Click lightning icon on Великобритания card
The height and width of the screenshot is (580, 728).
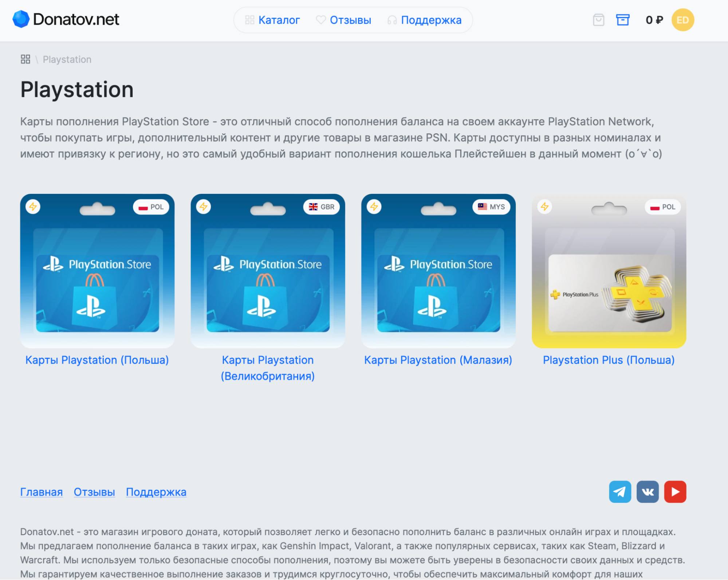204,207
